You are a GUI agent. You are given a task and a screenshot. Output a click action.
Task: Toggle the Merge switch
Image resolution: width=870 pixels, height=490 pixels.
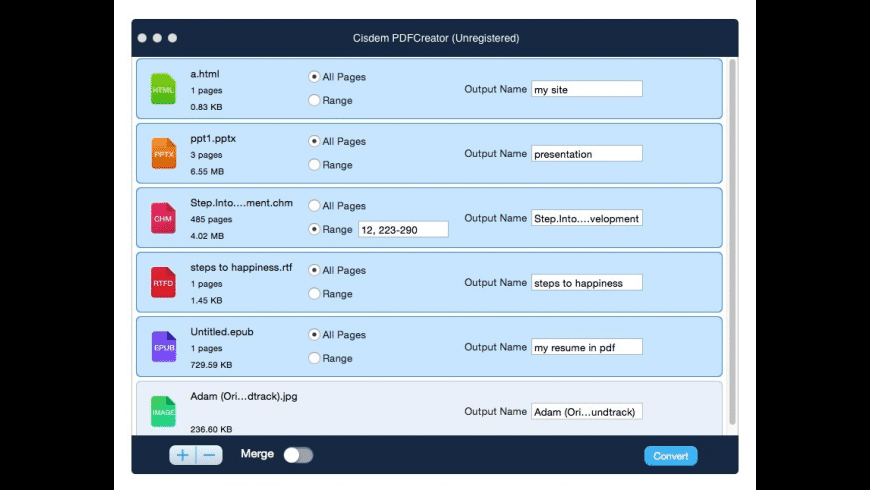click(x=299, y=455)
